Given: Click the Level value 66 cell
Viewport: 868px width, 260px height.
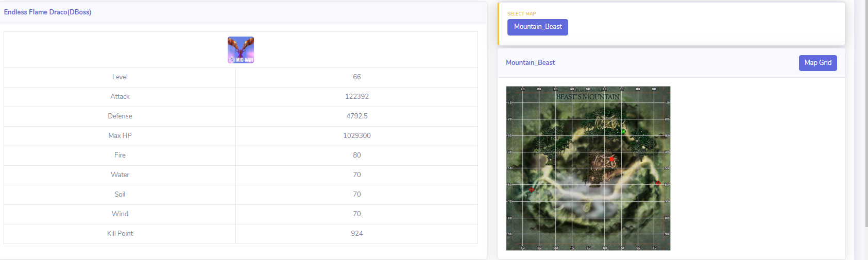Looking at the screenshot, I should (356, 77).
